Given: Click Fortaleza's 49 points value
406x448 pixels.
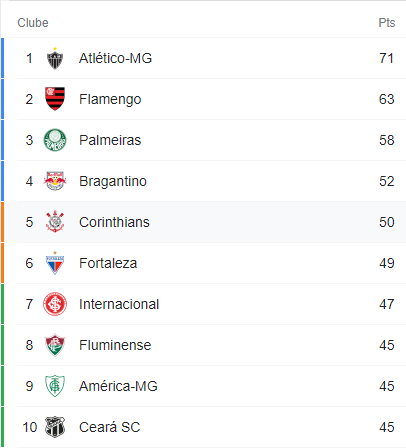Looking at the screenshot, I should [387, 263].
